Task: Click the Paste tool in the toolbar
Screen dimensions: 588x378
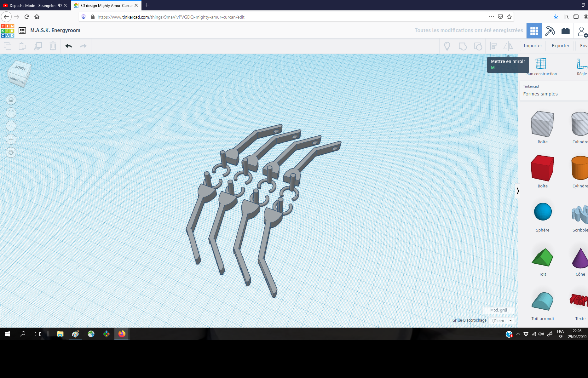Action: point(22,46)
